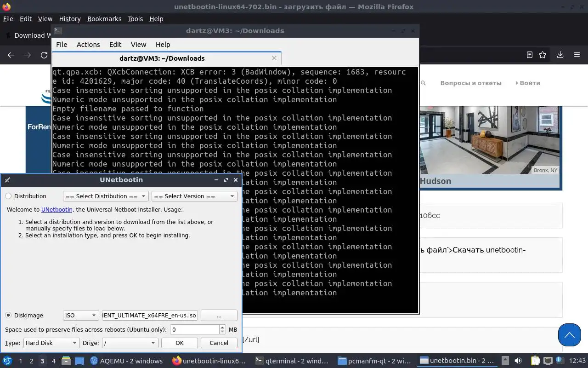The height and width of the screenshot is (368, 588).
Task: Reload the Firefox page
Action: pos(44,55)
